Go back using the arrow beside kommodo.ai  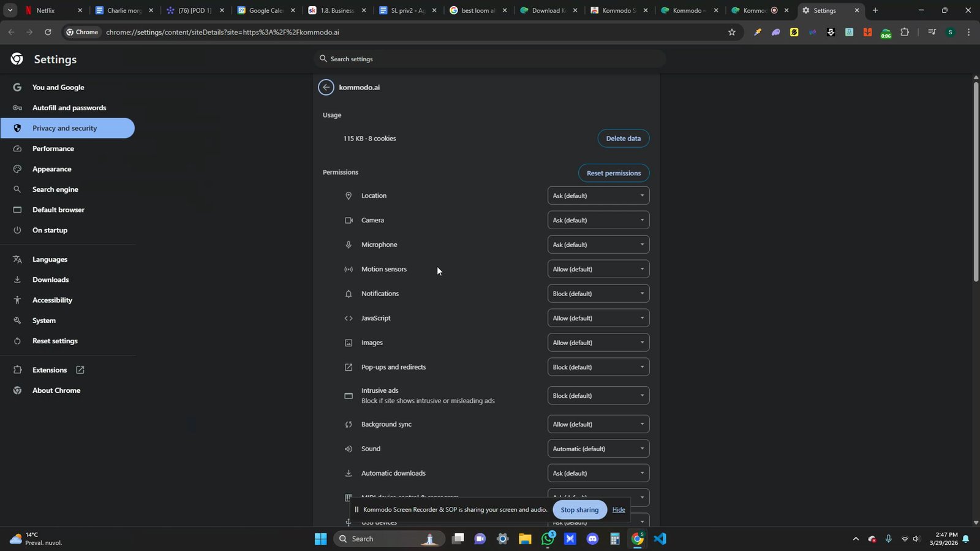click(x=326, y=87)
